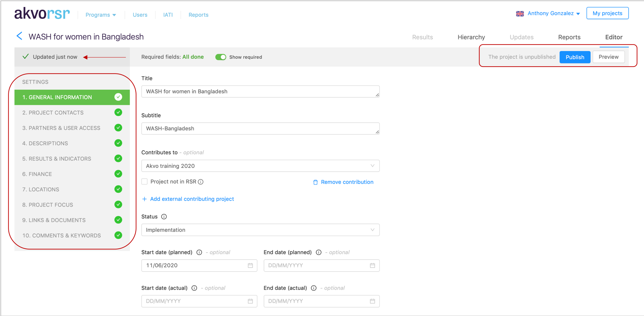
Task: Click Results & Indicators check icon
Action: pos(118,159)
